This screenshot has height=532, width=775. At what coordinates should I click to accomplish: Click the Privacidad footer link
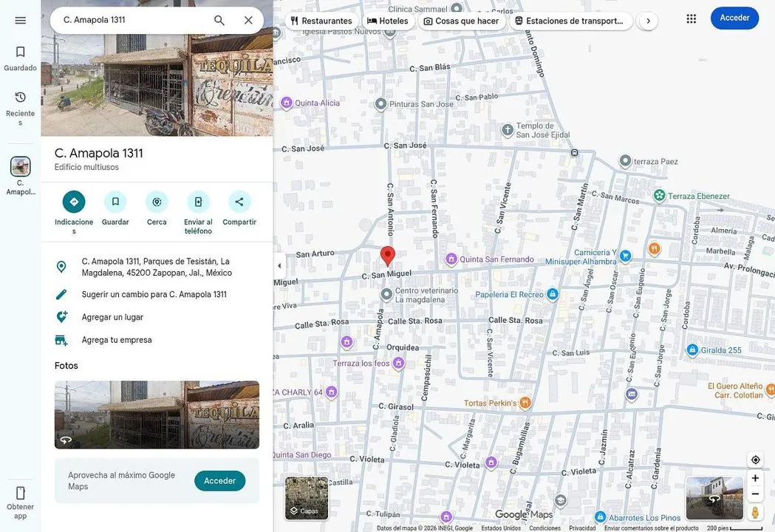point(582,528)
